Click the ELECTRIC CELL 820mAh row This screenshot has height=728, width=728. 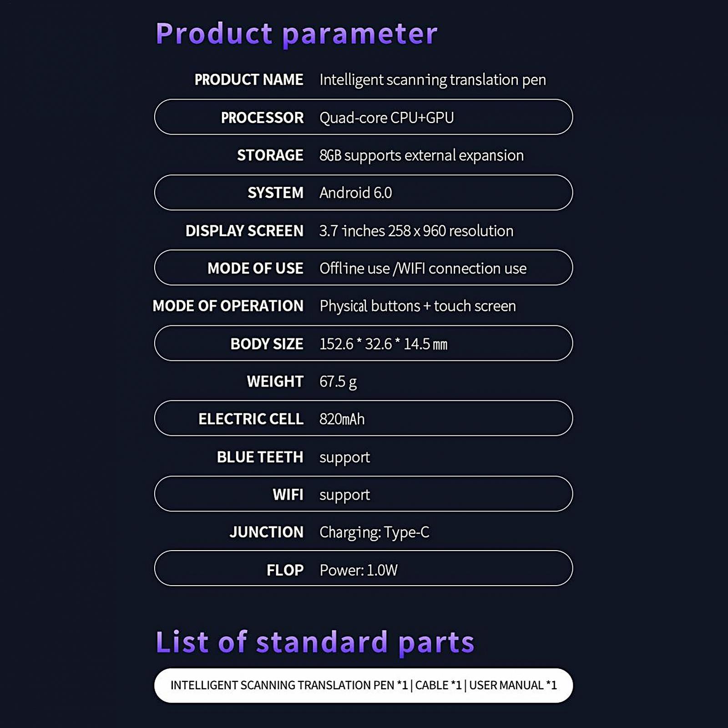363,419
